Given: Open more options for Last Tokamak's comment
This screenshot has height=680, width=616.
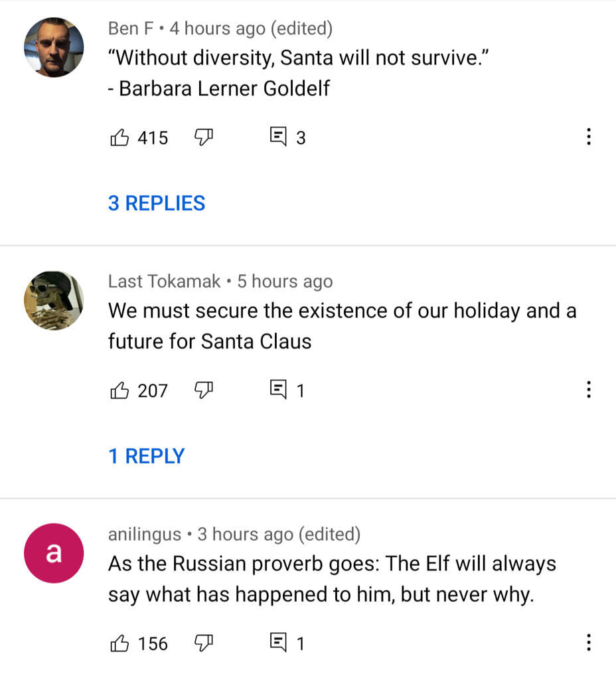Looking at the screenshot, I should (588, 390).
